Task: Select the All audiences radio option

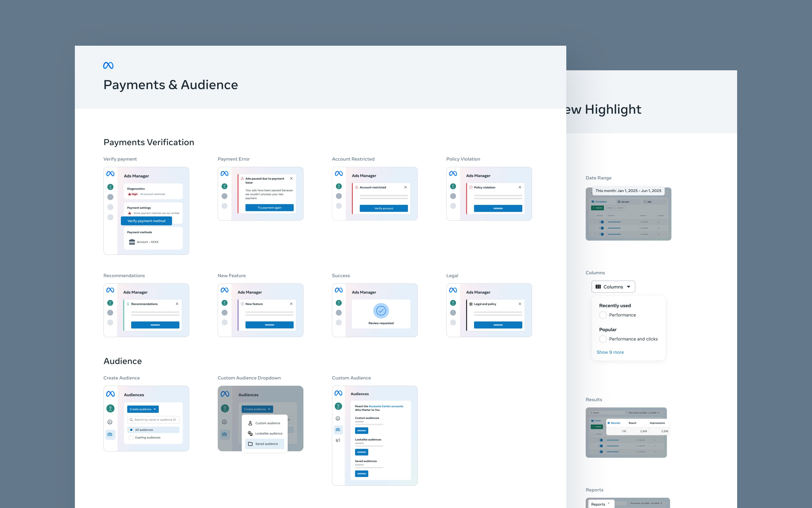Action: tap(131, 430)
